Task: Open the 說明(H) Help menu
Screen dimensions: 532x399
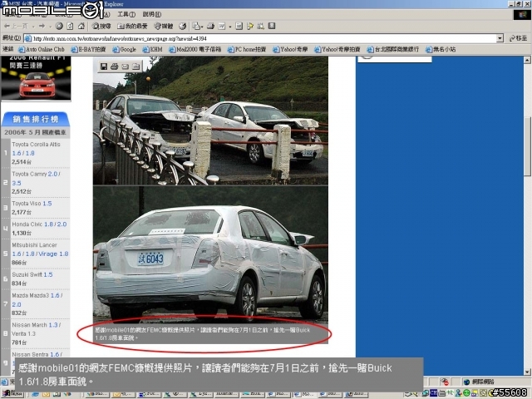Action: (x=151, y=14)
